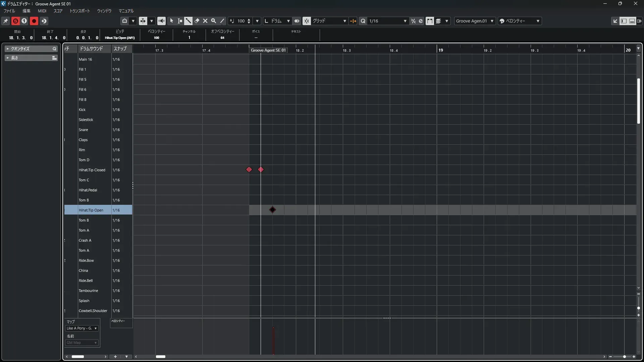Select the Hihat.Tip Open drum sound row
644x362 pixels.
pyautogui.click(x=91, y=210)
